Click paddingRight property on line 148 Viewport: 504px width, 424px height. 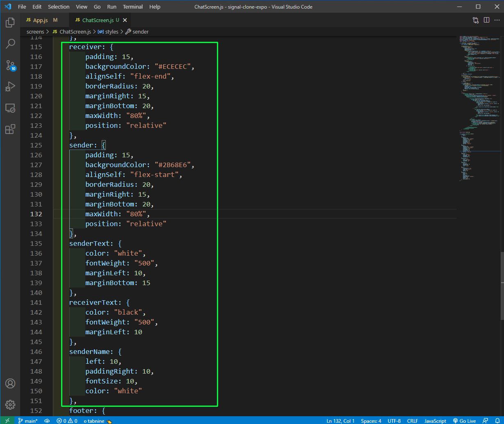click(109, 371)
